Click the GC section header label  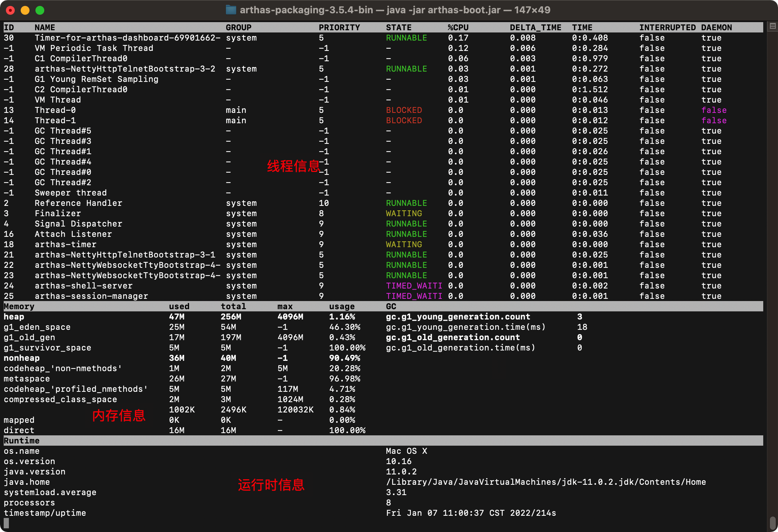coord(391,306)
